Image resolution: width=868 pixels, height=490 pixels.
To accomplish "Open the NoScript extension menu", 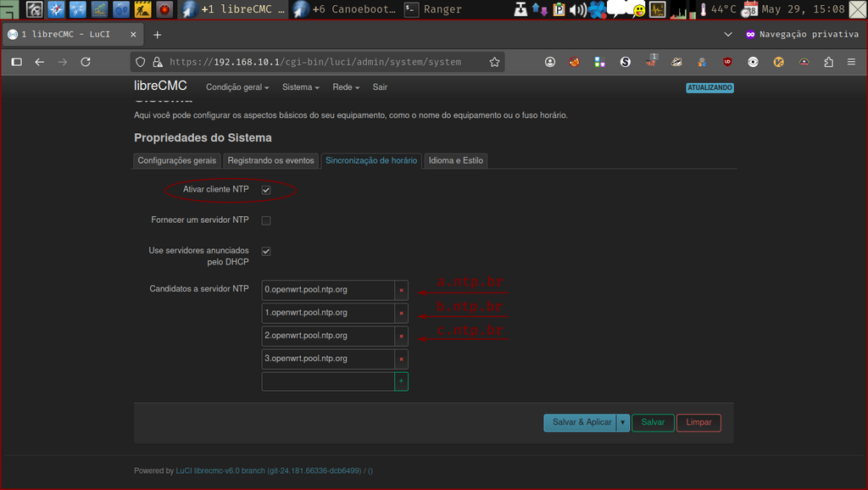I will pyautogui.click(x=573, y=62).
